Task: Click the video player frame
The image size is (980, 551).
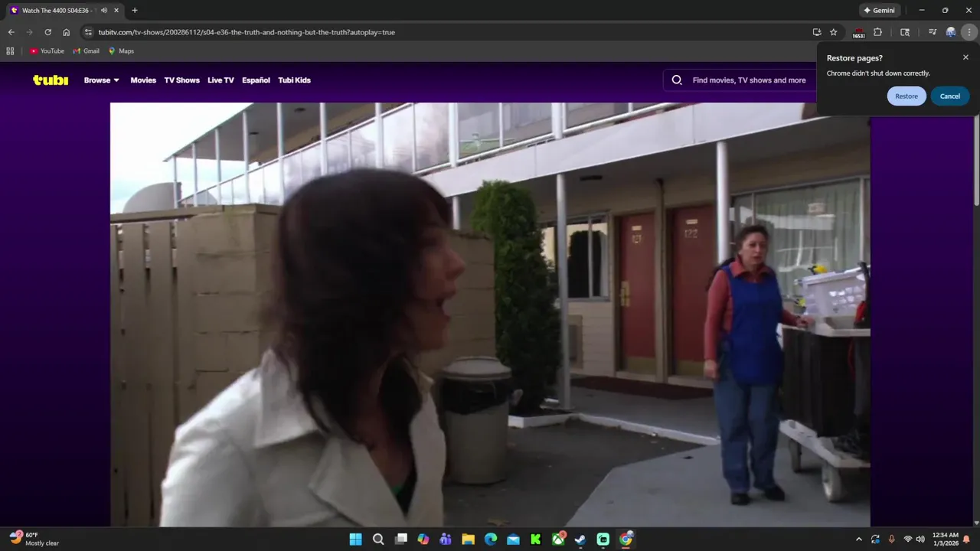Action: (490, 315)
